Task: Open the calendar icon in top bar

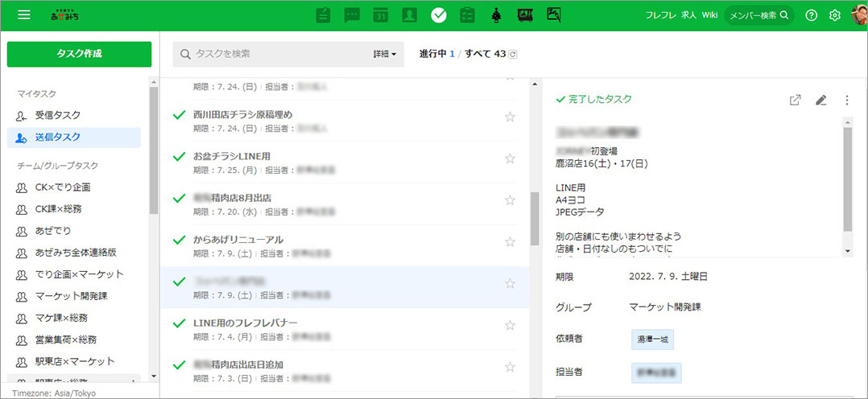Action: [380, 14]
